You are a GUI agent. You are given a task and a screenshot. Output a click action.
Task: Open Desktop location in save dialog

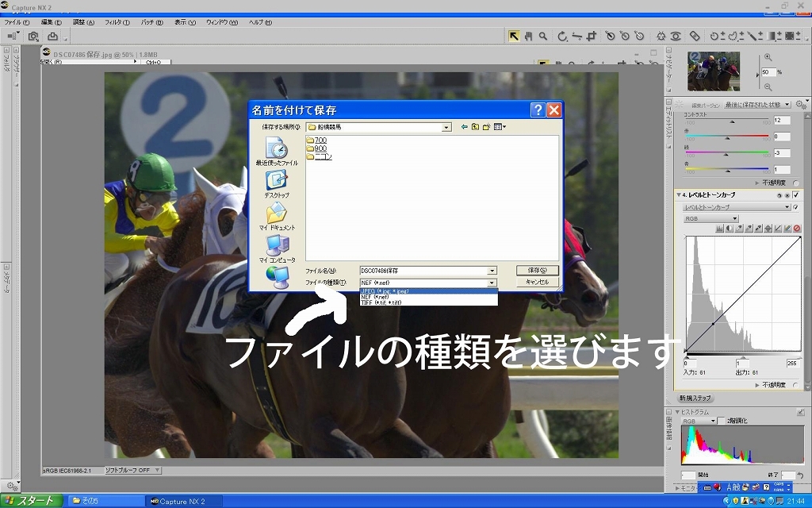(x=277, y=184)
